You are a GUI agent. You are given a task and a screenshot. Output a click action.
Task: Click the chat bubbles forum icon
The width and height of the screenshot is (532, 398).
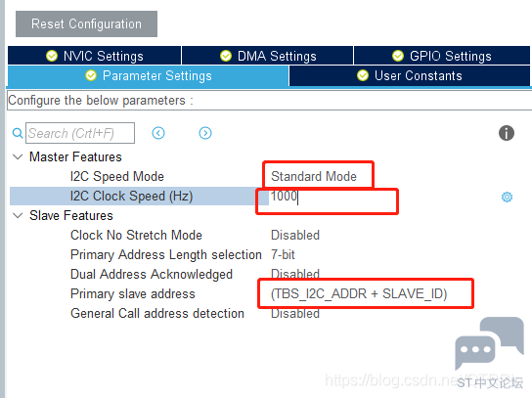coord(489,342)
